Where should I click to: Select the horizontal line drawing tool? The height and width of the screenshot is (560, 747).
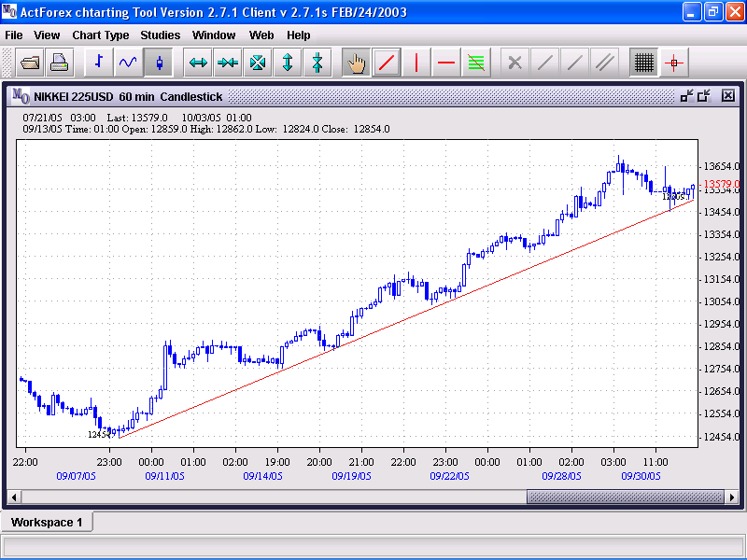446,63
